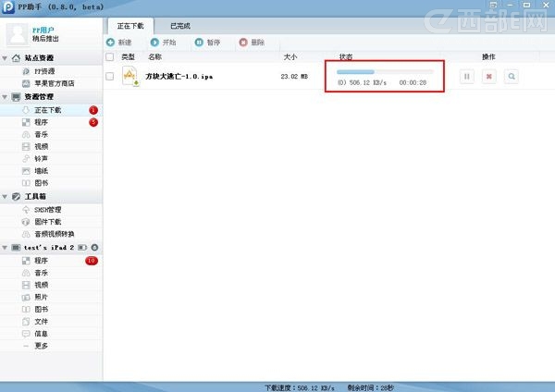
Task: Cancel the 方块大逃亡 download with red X
Action: click(x=489, y=77)
